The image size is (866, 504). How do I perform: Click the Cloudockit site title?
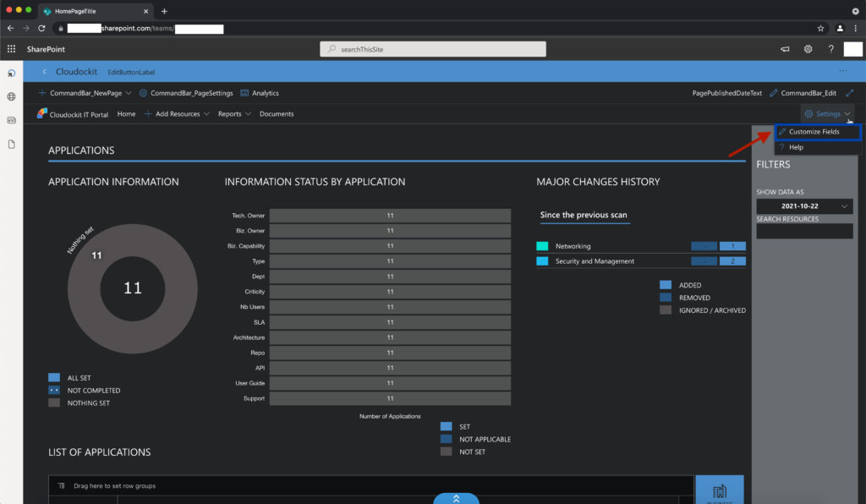click(x=76, y=71)
